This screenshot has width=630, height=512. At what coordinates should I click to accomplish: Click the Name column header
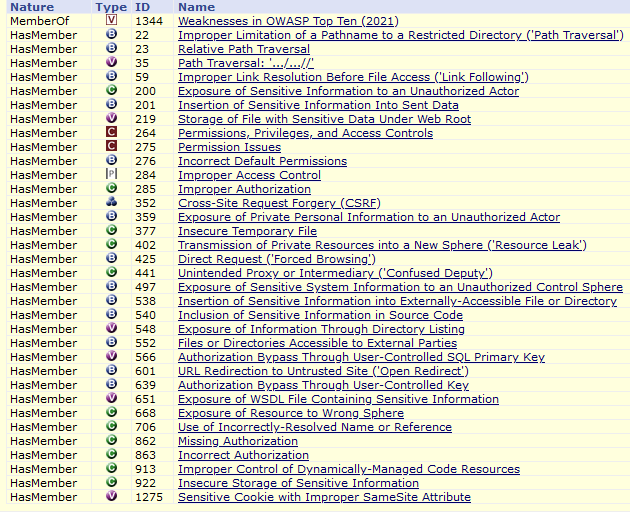coord(196,7)
